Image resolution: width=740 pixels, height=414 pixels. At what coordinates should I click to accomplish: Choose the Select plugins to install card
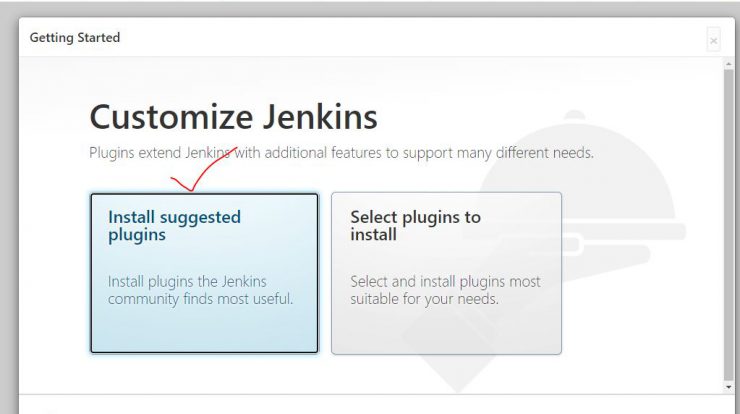pyautogui.click(x=446, y=273)
